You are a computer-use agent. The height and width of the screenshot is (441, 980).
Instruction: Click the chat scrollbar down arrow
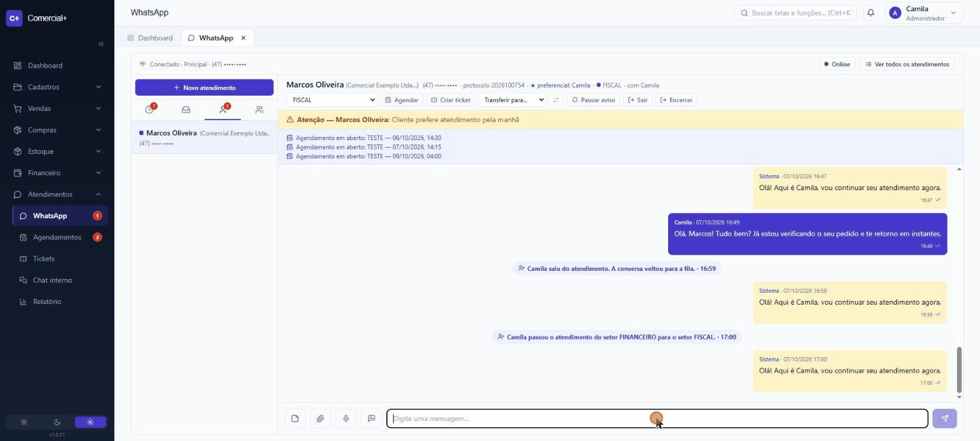(959, 397)
